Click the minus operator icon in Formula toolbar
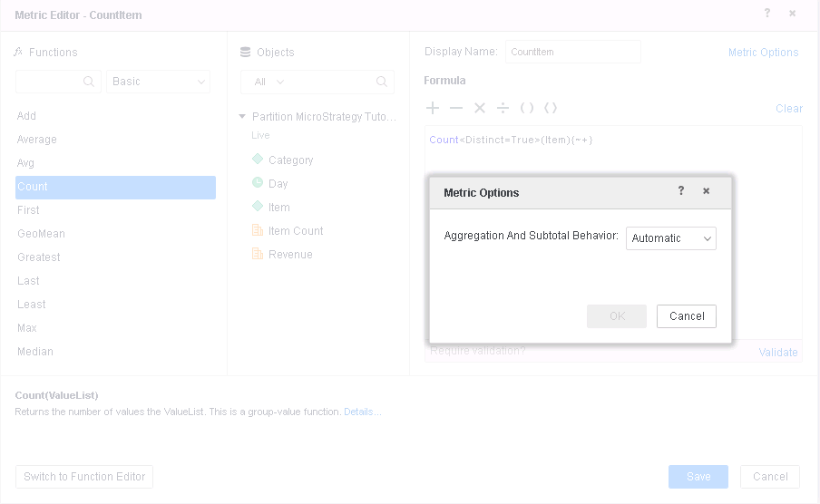This screenshot has width=820, height=504. coord(456,108)
